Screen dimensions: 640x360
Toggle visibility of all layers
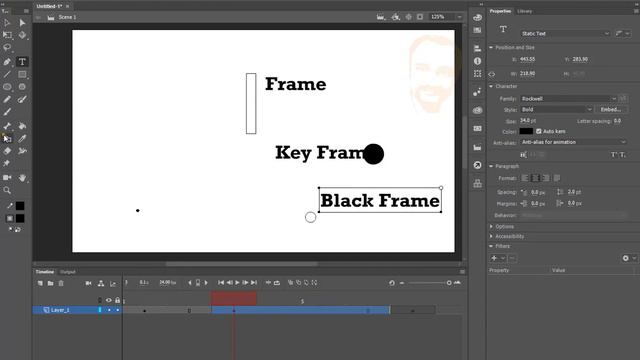[109, 300]
